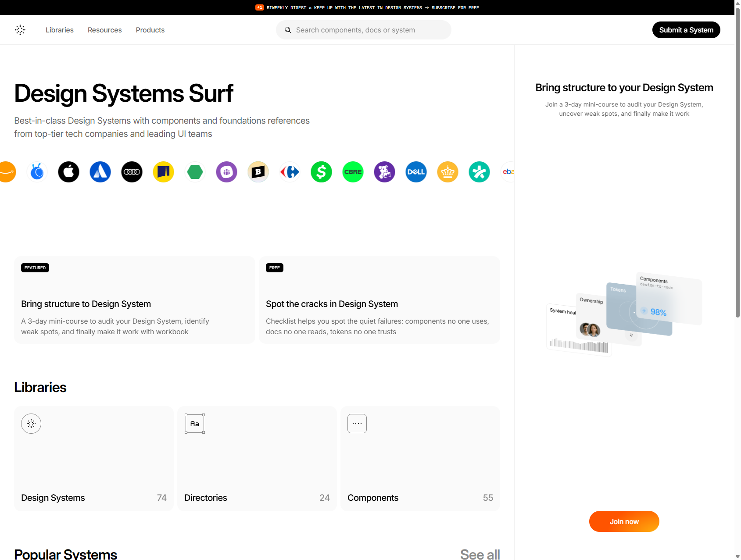Click the search components input field
This screenshot has height=560, width=741.
coord(363,30)
